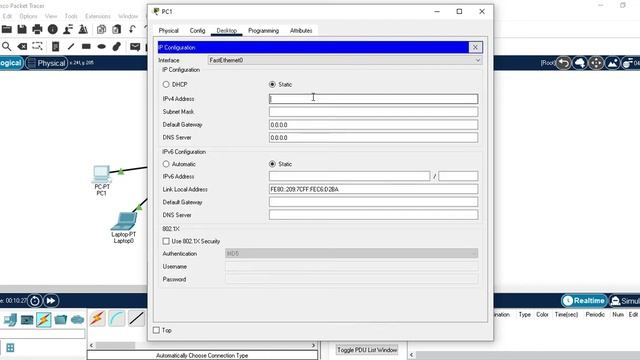
Task: Open the Programming tab in PC1
Action: coord(263,31)
